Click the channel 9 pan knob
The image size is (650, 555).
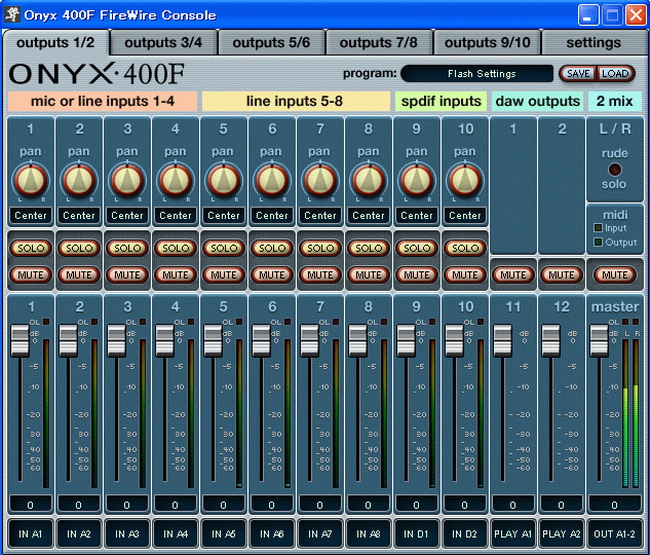pyautogui.click(x=417, y=181)
